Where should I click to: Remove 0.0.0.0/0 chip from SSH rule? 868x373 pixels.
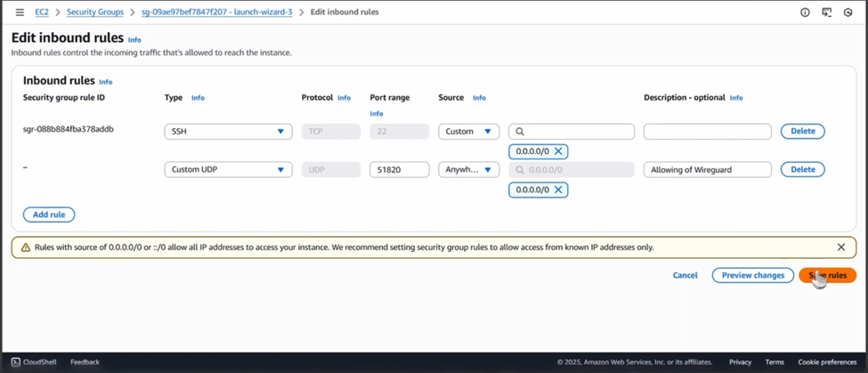[558, 151]
